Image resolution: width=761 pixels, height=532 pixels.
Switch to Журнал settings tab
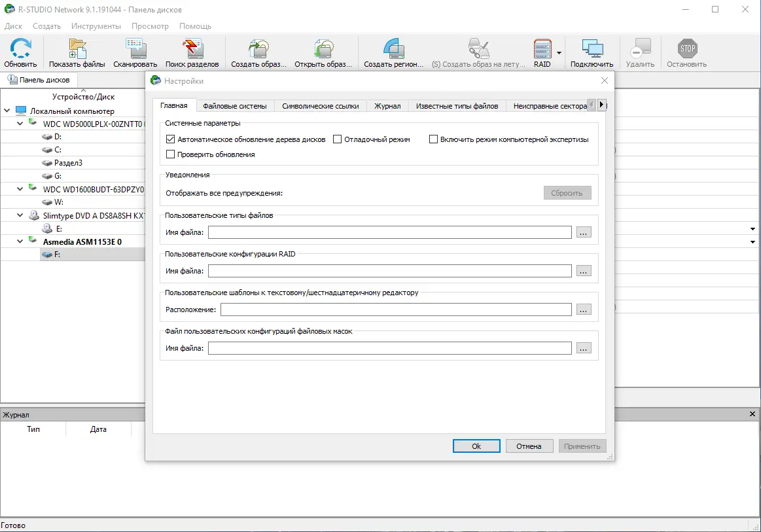(x=387, y=106)
